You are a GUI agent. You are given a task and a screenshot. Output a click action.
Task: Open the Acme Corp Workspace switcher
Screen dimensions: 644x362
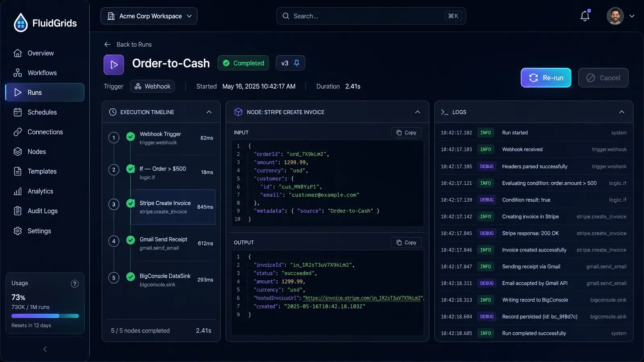point(149,16)
